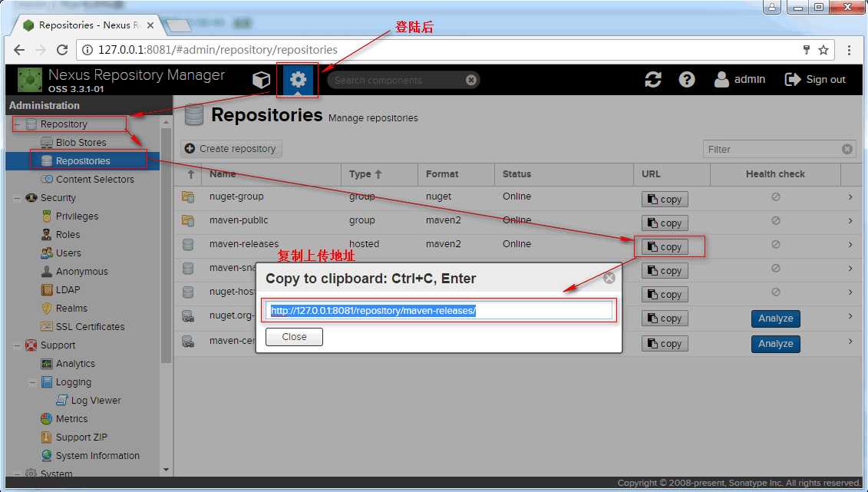Open Roles under Security

pos(68,235)
